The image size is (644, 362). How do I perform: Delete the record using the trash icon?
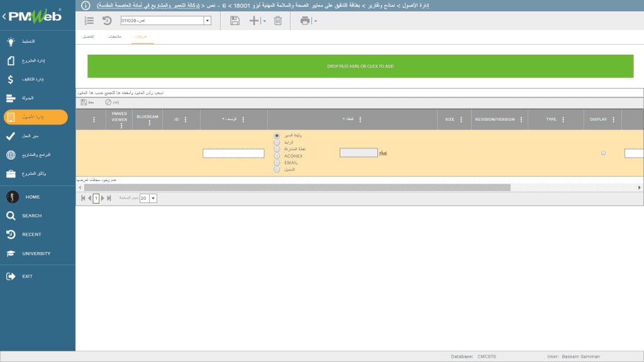click(277, 21)
